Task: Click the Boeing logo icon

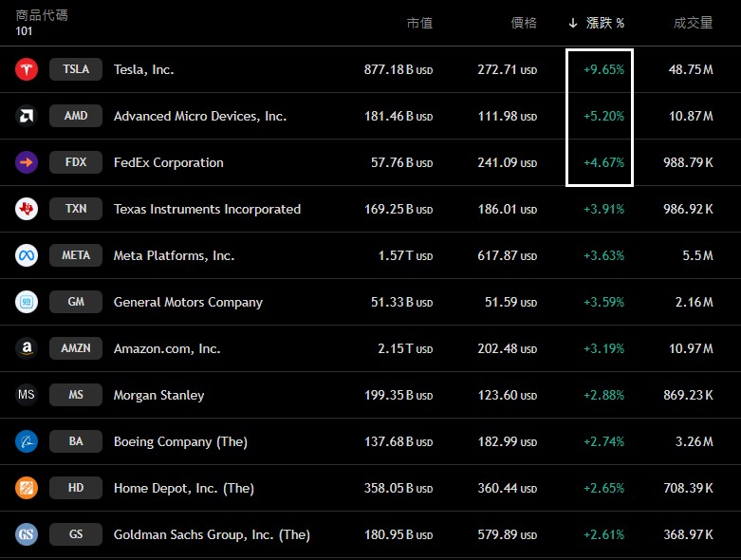Action: (27, 441)
